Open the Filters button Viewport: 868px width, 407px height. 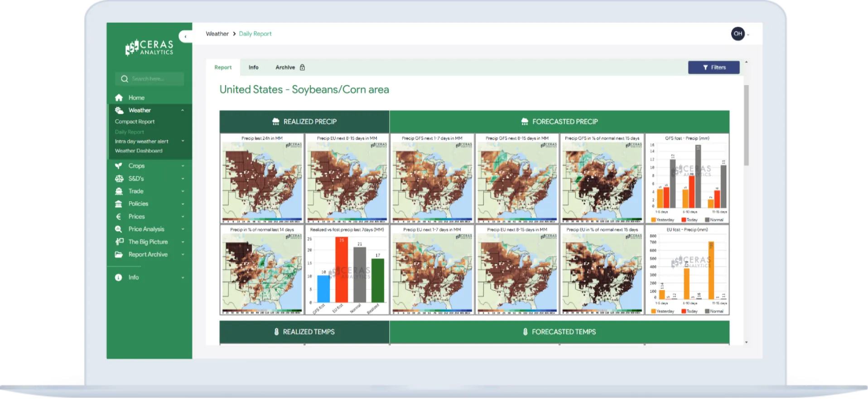pyautogui.click(x=714, y=68)
